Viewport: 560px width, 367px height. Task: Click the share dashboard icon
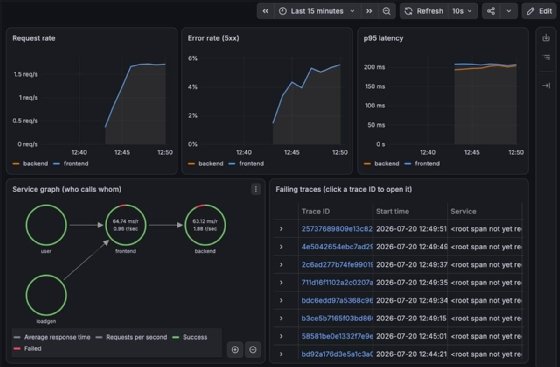coord(491,11)
